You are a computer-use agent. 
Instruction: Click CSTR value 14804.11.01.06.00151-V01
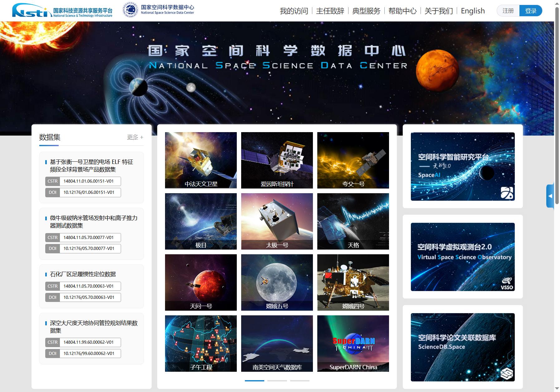90,181
